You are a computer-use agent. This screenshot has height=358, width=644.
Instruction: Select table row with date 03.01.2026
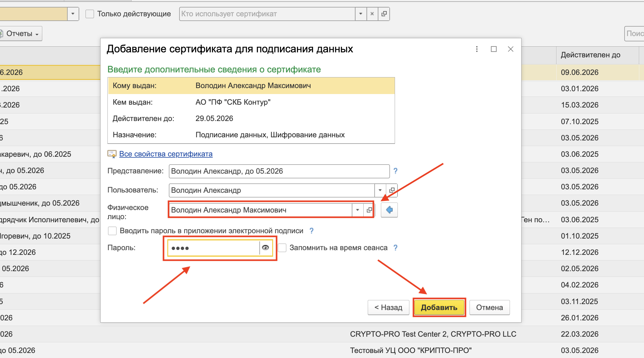tap(579, 89)
